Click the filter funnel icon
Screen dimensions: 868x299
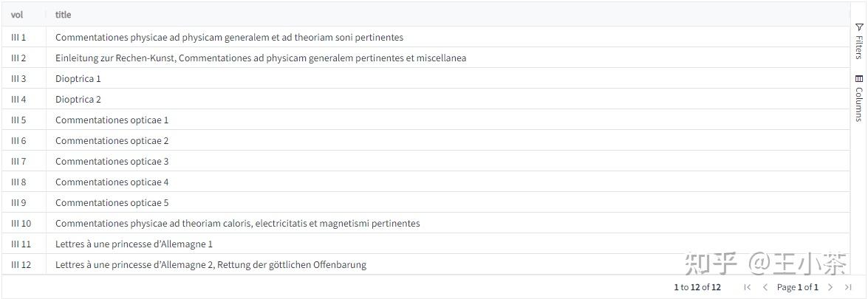858,27
